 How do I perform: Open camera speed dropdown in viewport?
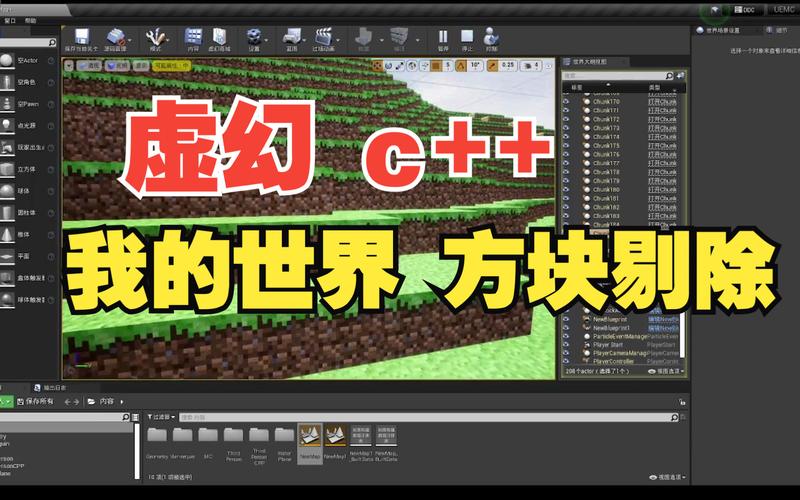tap(532, 66)
